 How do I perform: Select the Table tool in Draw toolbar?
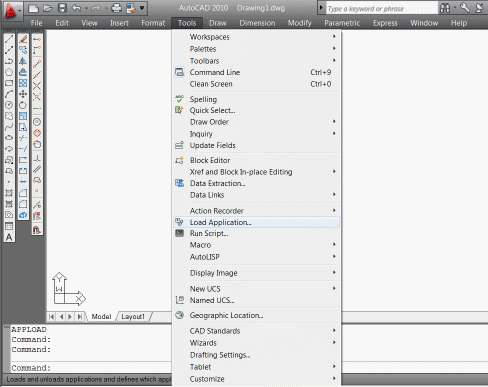click(9, 226)
